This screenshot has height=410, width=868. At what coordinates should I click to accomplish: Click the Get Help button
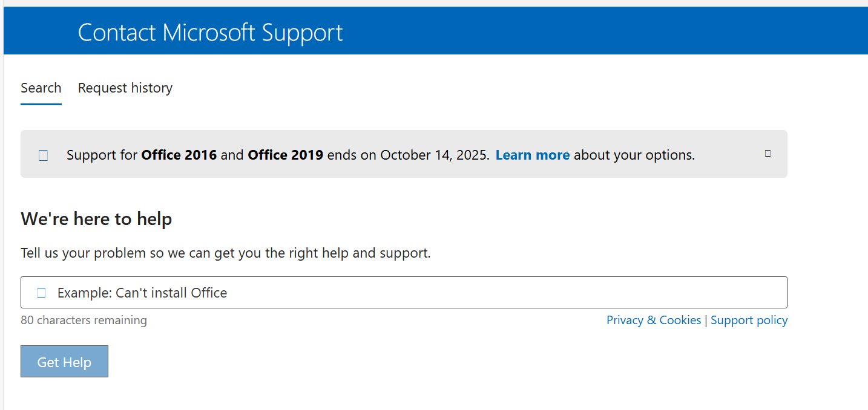[x=64, y=362]
